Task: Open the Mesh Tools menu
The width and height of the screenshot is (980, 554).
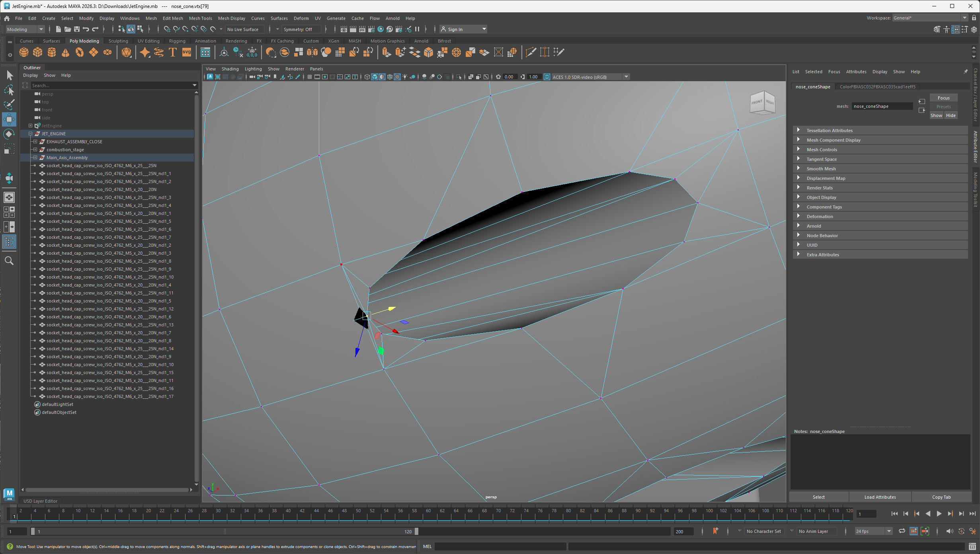Action: (200, 18)
